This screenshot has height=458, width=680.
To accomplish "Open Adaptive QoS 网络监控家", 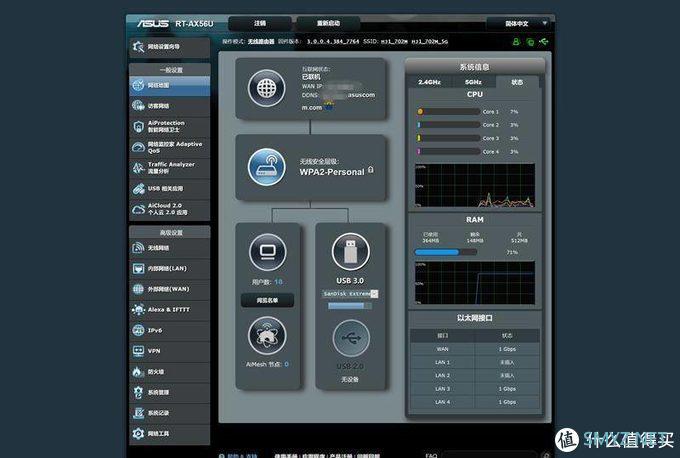I will click(x=170, y=147).
